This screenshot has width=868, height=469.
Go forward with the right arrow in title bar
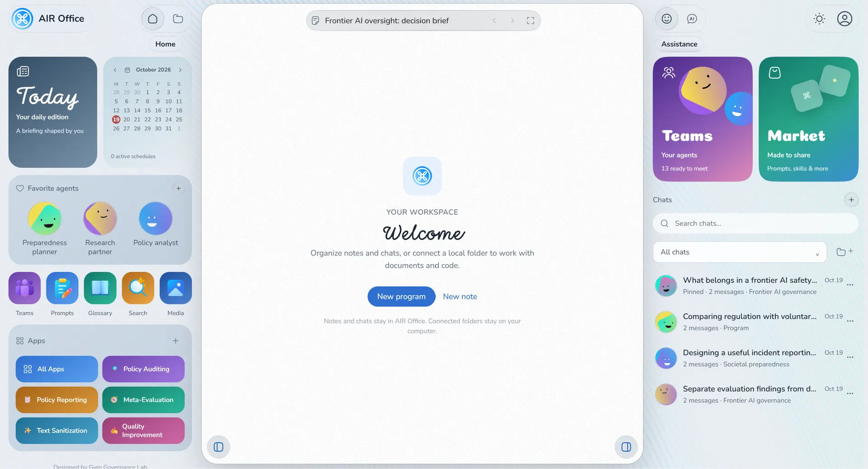point(512,20)
